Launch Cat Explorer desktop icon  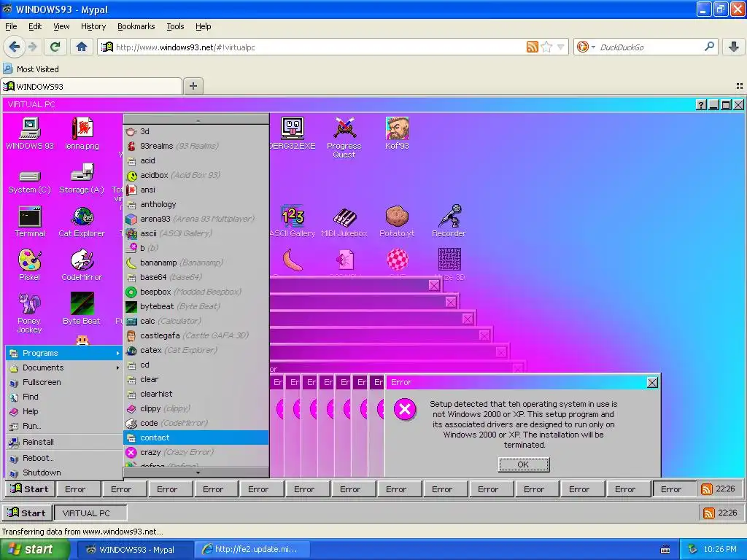pyautogui.click(x=82, y=222)
